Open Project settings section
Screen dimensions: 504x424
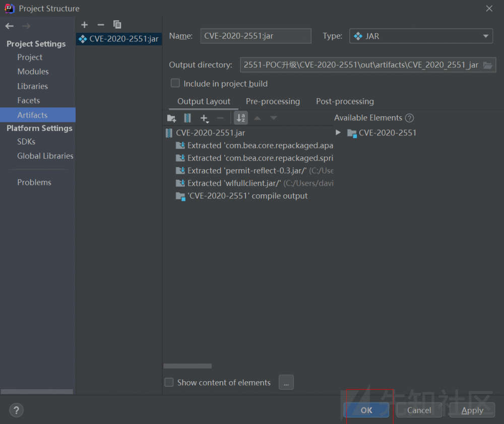pyautogui.click(x=30, y=57)
